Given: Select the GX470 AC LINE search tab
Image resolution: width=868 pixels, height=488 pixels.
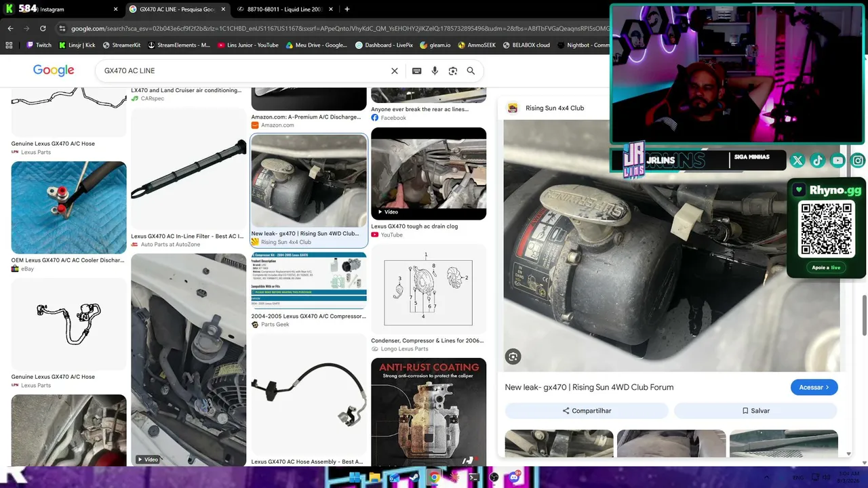Looking at the screenshot, I should 176,9.
